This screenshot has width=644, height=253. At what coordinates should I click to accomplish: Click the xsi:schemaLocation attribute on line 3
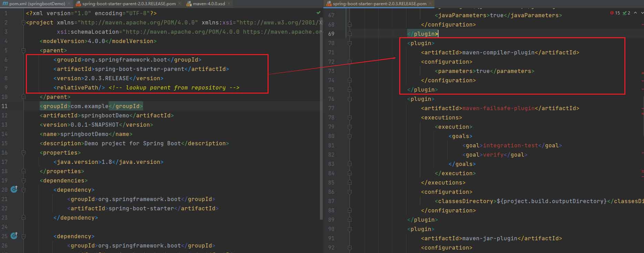190,32
